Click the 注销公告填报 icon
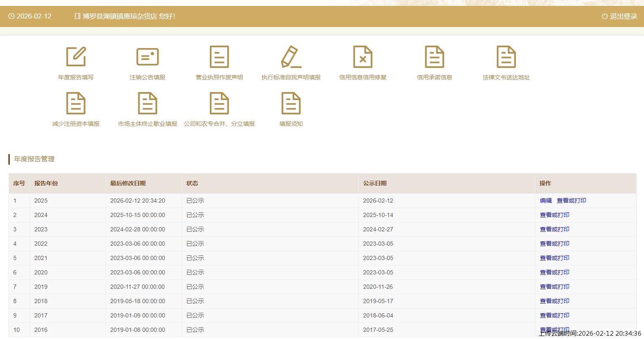644x339 pixels. point(147,57)
